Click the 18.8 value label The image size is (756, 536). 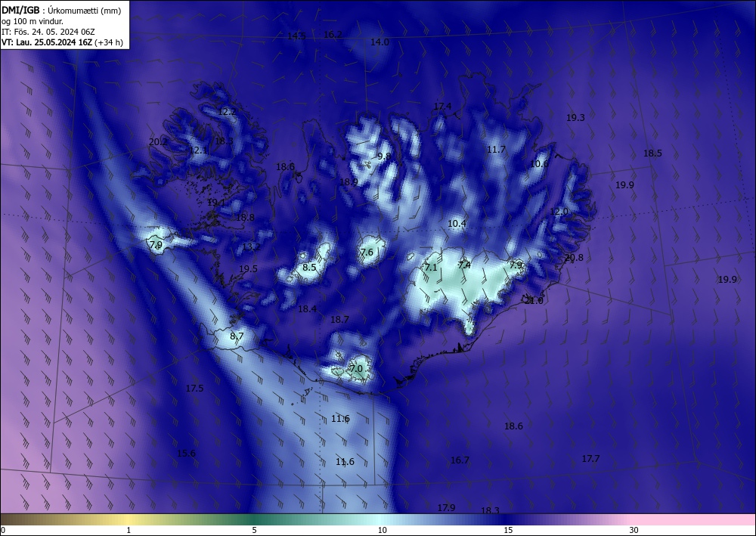coord(245,218)
